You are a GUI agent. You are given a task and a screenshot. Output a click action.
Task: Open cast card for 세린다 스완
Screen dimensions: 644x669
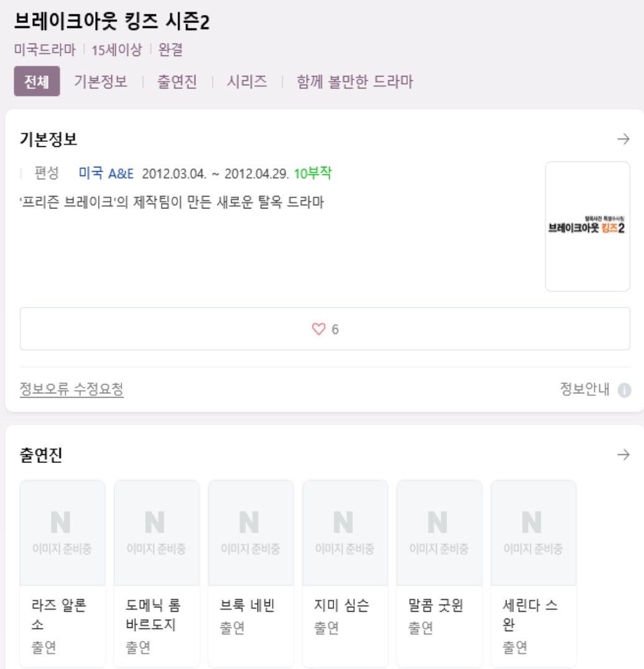coord(534,573)
